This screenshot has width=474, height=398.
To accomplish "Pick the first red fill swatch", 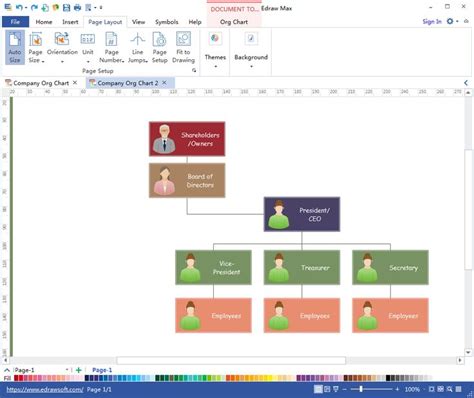I will click(x=16, y=378).
